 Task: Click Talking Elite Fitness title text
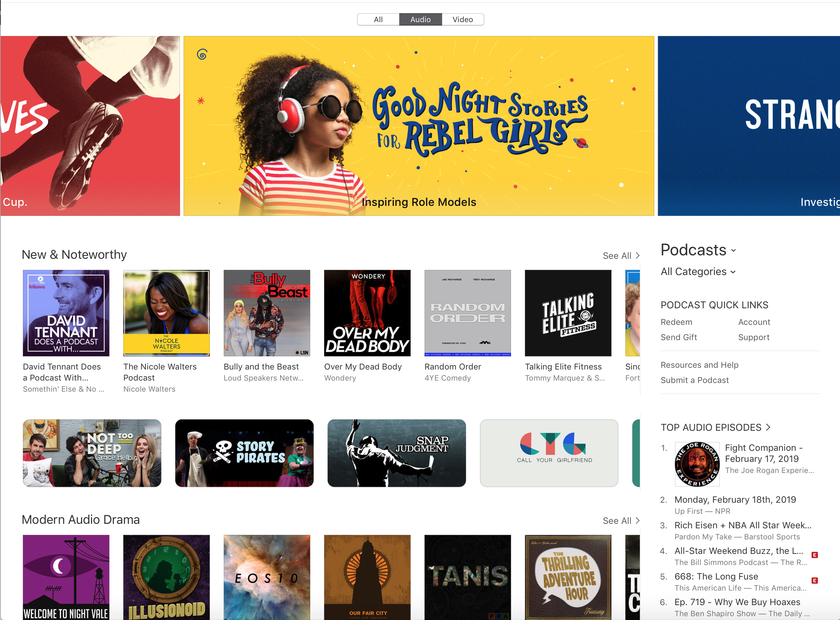[x=563, y=367]
